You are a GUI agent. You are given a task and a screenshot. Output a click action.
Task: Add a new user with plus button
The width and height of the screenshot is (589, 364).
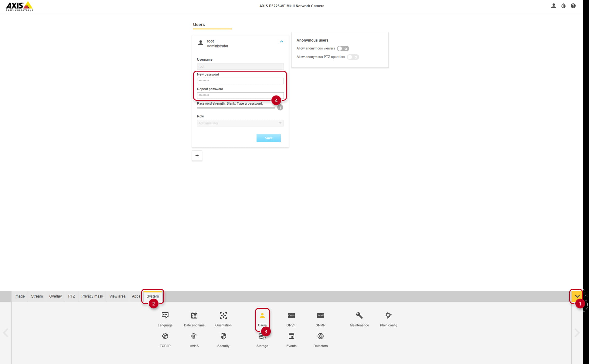coord(197,156)
